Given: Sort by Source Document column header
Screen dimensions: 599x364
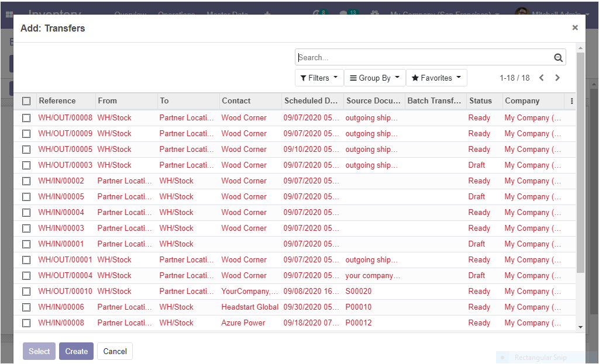Looking at the screenshot, I should pyautogui.click(x=373, y=100).
